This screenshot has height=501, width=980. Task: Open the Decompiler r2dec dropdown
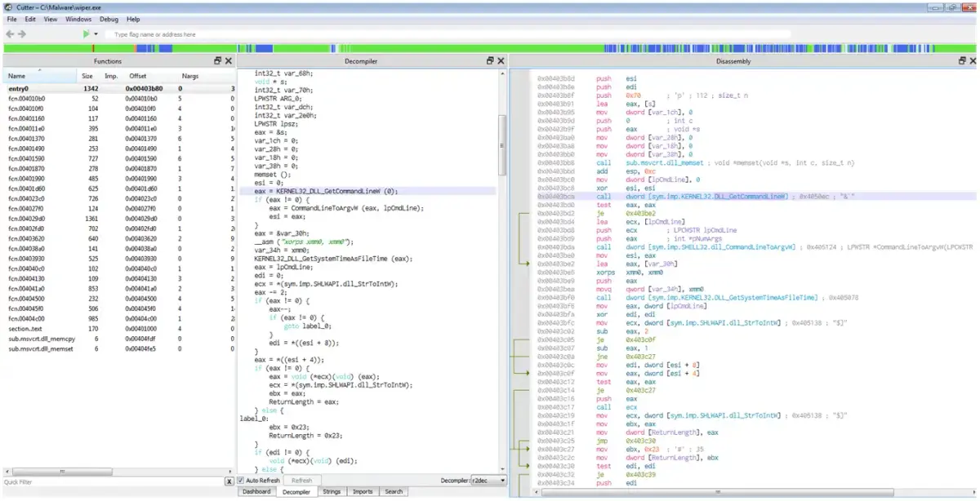click(x=490, y=481)
